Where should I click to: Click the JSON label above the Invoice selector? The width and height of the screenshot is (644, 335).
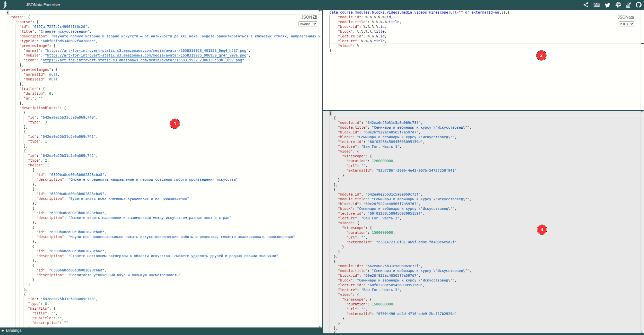[306, 17]
